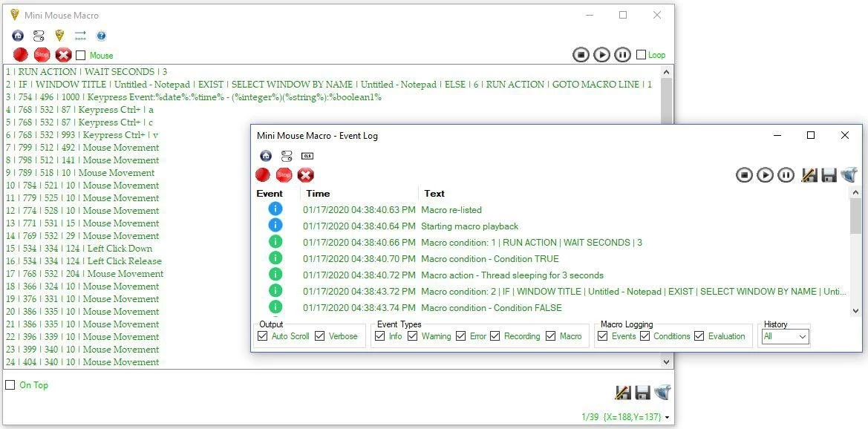Play the macro in main window
868x429 pixels.
pyautogui.click(x=601, y=55)
